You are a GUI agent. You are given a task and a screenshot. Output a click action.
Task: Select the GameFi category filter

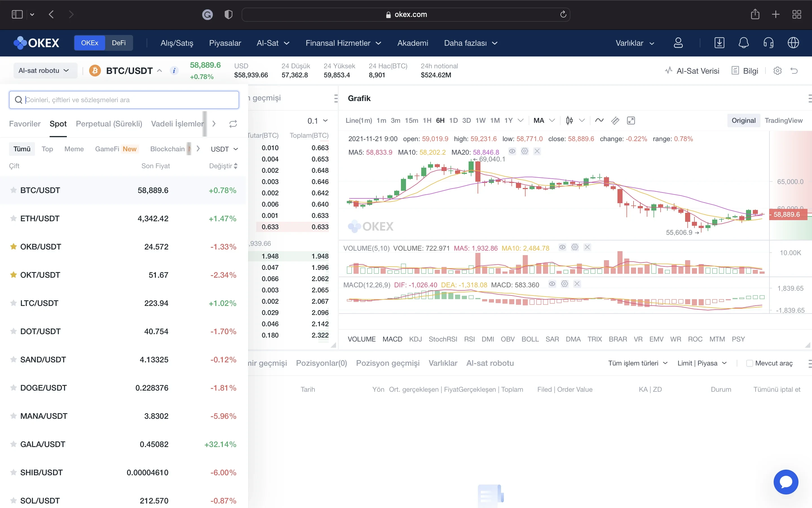107,149
